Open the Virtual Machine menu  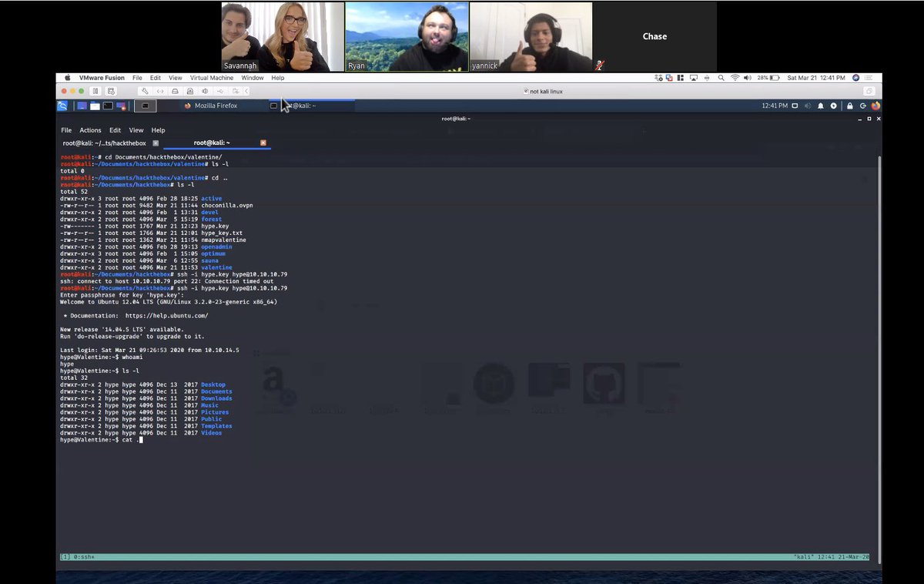(212, 78)
